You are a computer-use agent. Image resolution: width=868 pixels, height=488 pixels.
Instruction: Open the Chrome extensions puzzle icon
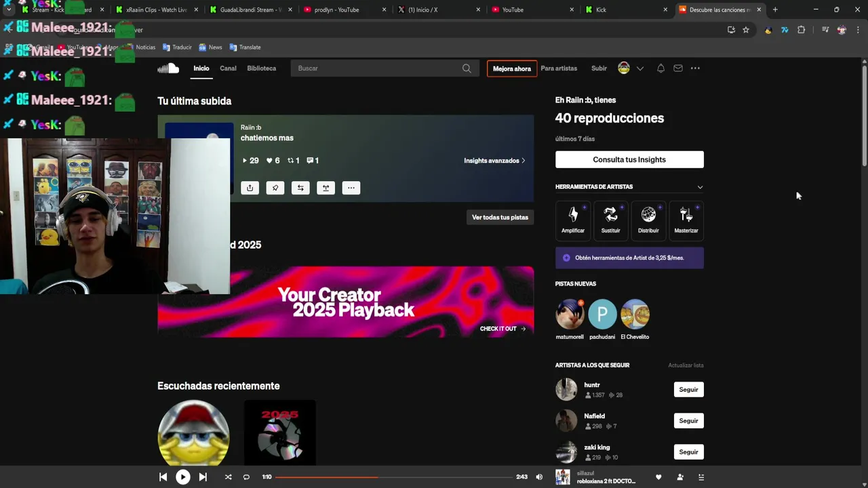(801, 30)
